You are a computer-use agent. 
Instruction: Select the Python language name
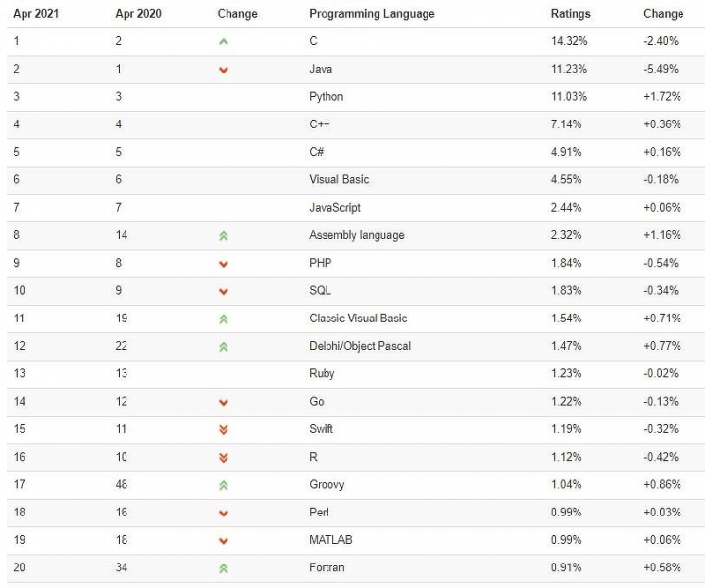point(327,97)
